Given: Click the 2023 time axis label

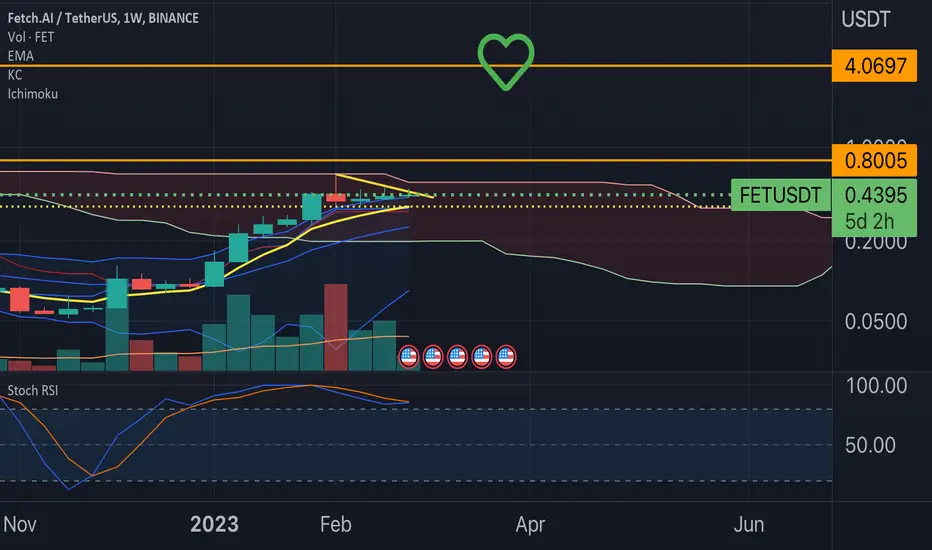Looking at the screenshot, I should pos(214,524).
